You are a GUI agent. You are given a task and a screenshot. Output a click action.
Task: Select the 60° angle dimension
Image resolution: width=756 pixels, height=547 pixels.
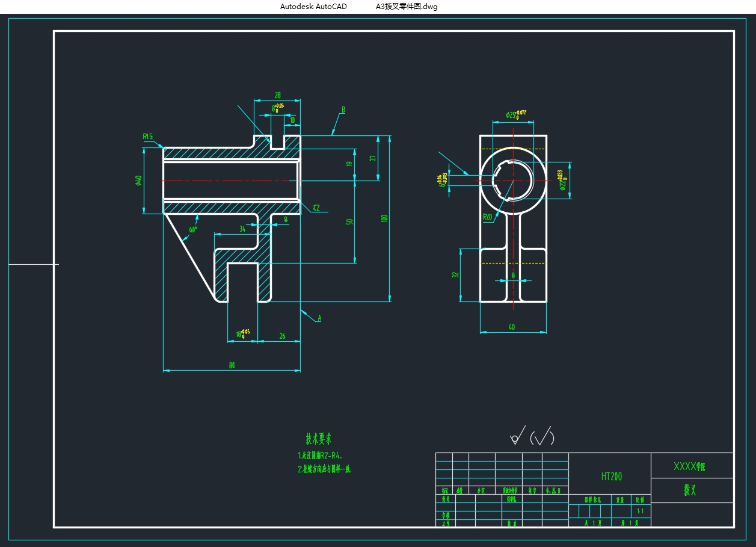point(193,229)
